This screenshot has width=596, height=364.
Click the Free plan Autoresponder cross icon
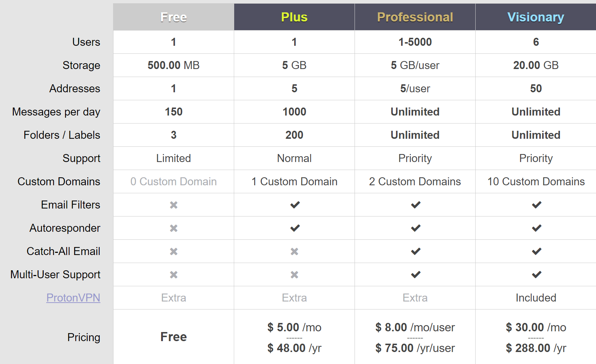click(174, 228)
